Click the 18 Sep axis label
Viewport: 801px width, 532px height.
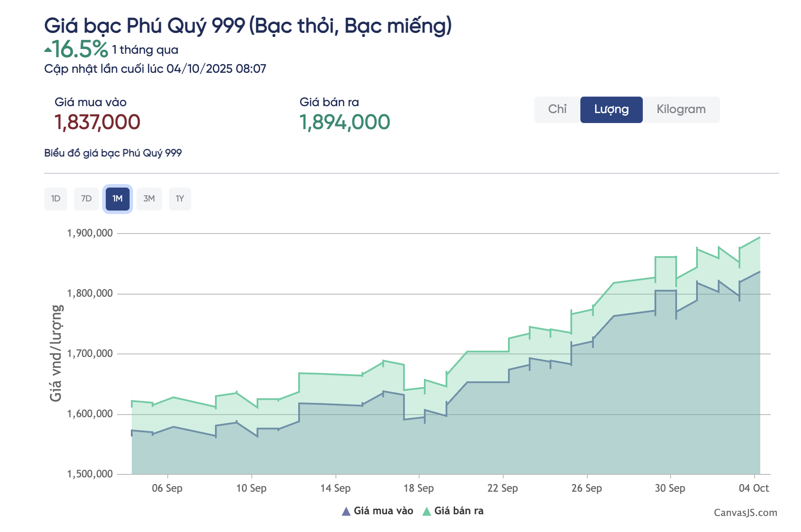(418, 488)
